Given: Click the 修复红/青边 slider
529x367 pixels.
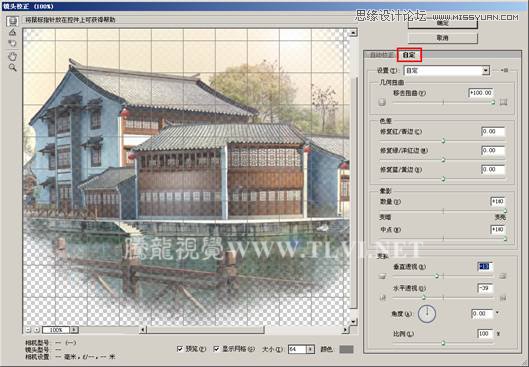Looking at the screenshot, I should (443, 141).
